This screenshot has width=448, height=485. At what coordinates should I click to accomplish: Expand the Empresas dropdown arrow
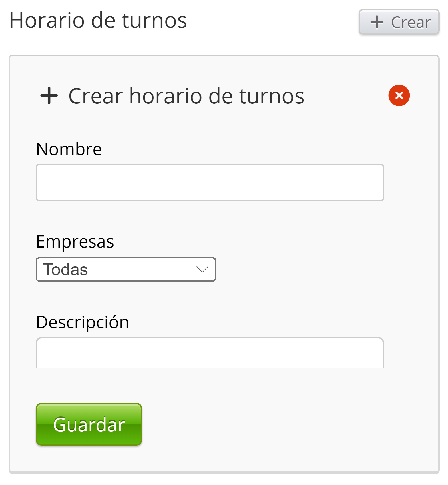(202, 269)
